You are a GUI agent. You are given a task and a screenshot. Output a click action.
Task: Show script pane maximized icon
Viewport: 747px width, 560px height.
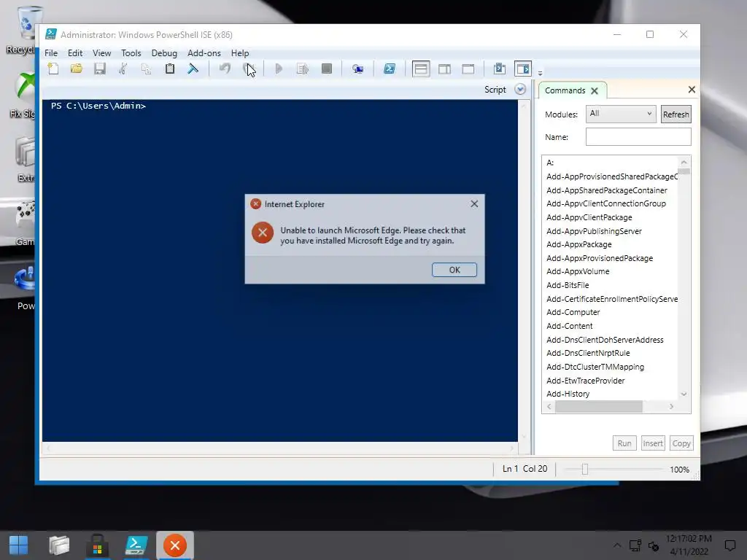[x=468, y=69]
